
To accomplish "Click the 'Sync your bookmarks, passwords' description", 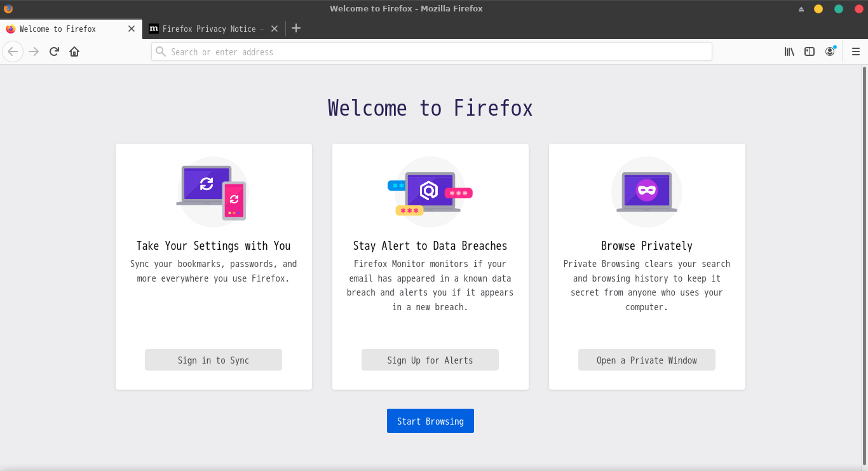I will tap(214, 271).
